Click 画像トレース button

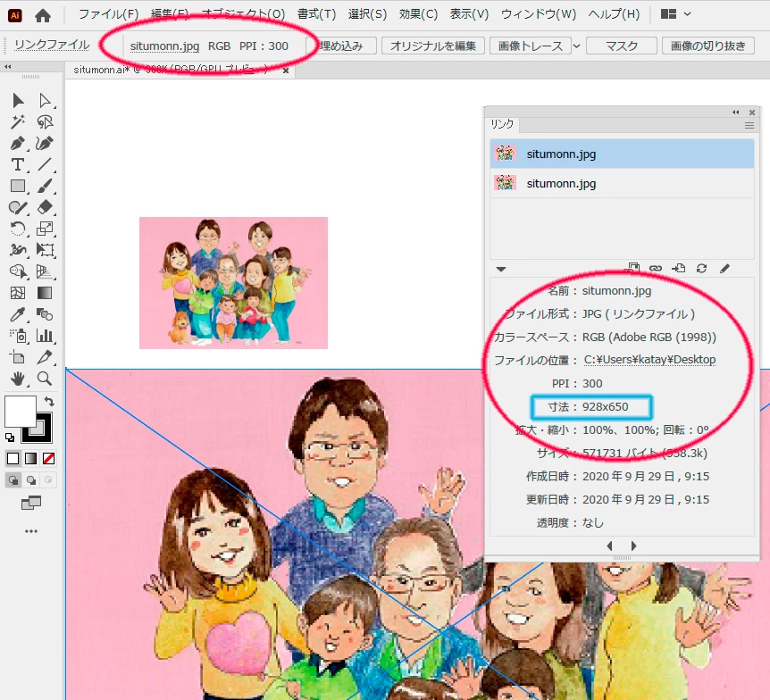pos(531,46)
